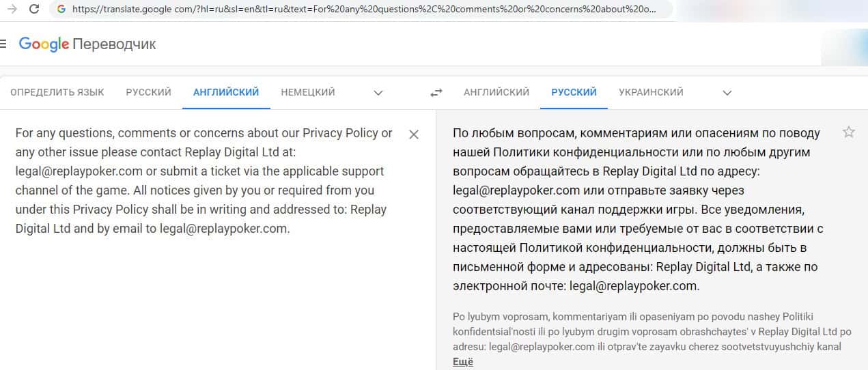Switch source language to НЕМЕЦКИЙ

[308, 92]
